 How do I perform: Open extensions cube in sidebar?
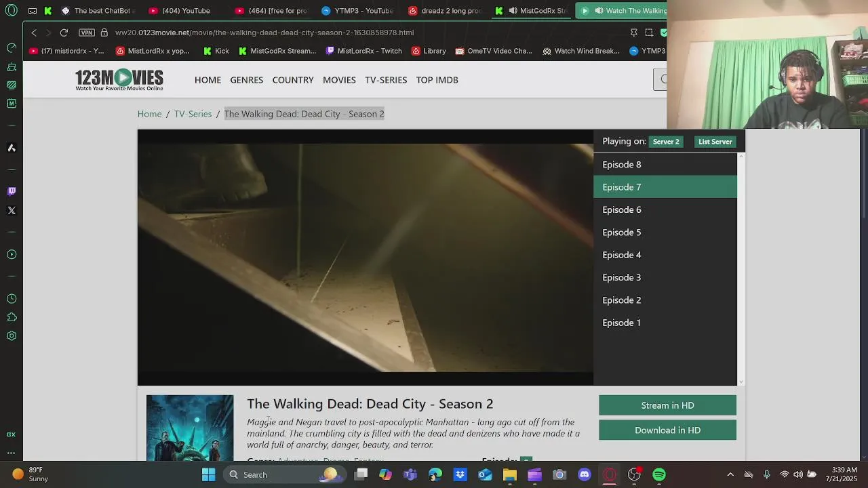tap(12, 317)
